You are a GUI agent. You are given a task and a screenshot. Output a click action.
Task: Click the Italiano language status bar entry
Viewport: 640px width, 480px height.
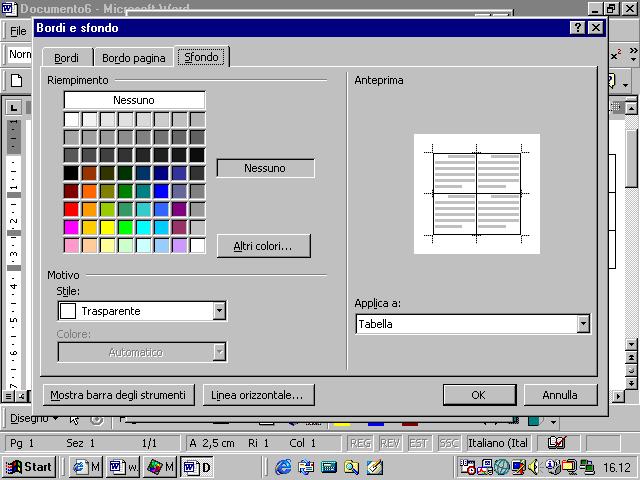pos(498,443)
